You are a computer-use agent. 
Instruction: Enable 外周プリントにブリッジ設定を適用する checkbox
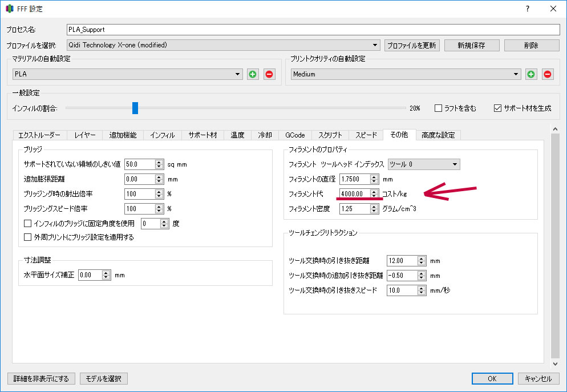28,237
